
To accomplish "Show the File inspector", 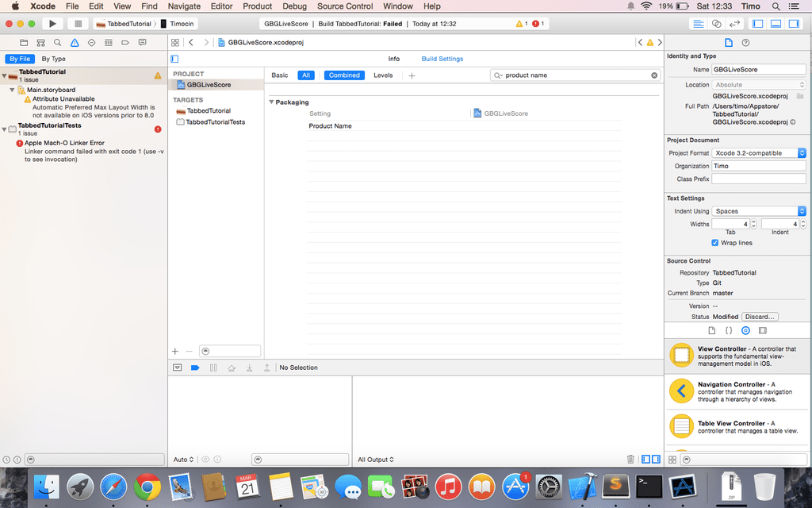I will tap(729, 43).
